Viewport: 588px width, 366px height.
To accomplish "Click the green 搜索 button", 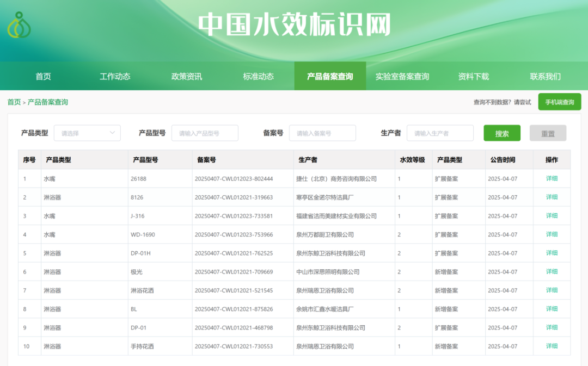I will [x=502, y=133].
